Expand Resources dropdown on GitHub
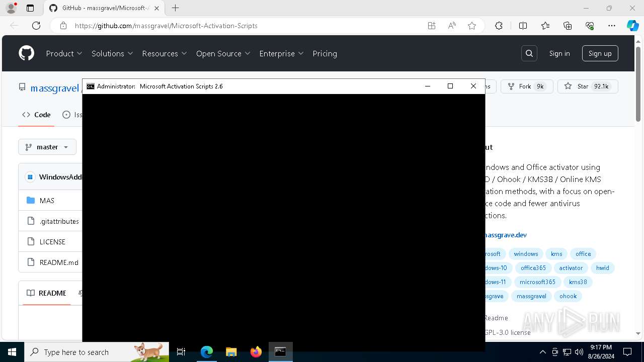Viewport: 644px width, 362px height. coord(165,53)
